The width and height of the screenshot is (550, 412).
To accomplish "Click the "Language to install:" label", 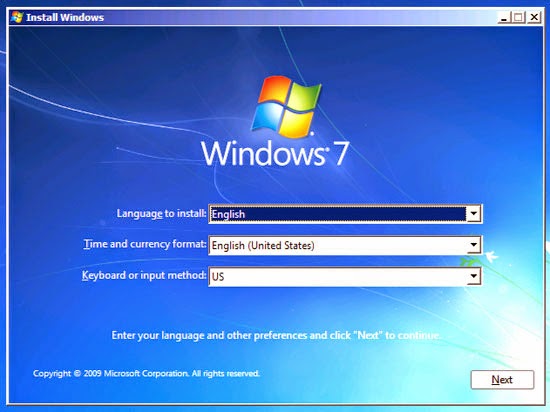I will coord(161,213).
